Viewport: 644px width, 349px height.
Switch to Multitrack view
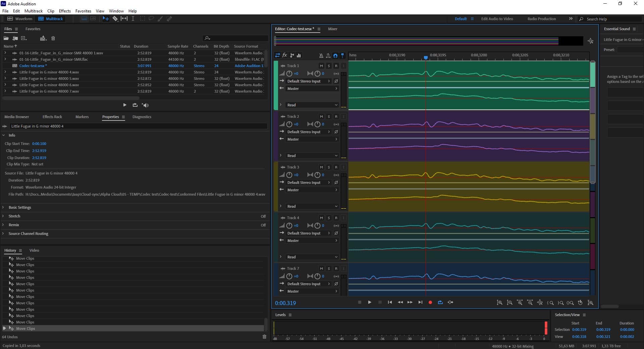[51, 19]
